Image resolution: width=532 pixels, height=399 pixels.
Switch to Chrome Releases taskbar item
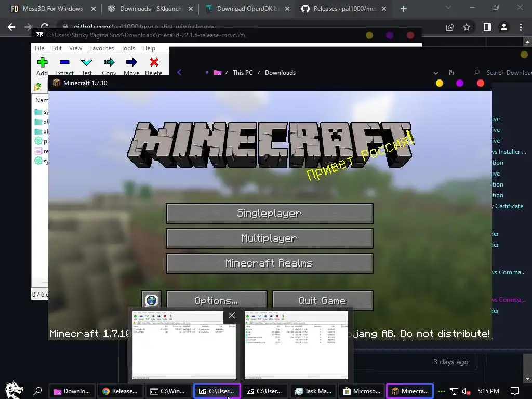coord(120,391)
